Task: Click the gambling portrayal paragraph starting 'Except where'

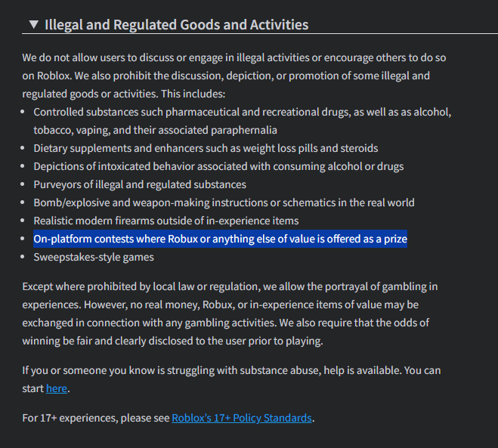Action: tap(230, 314)
